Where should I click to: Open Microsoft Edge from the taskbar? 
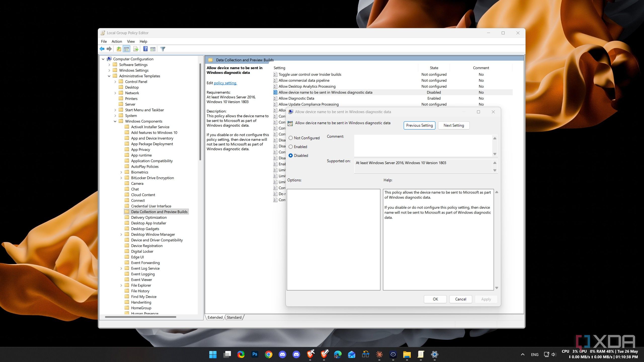[338, 354]
